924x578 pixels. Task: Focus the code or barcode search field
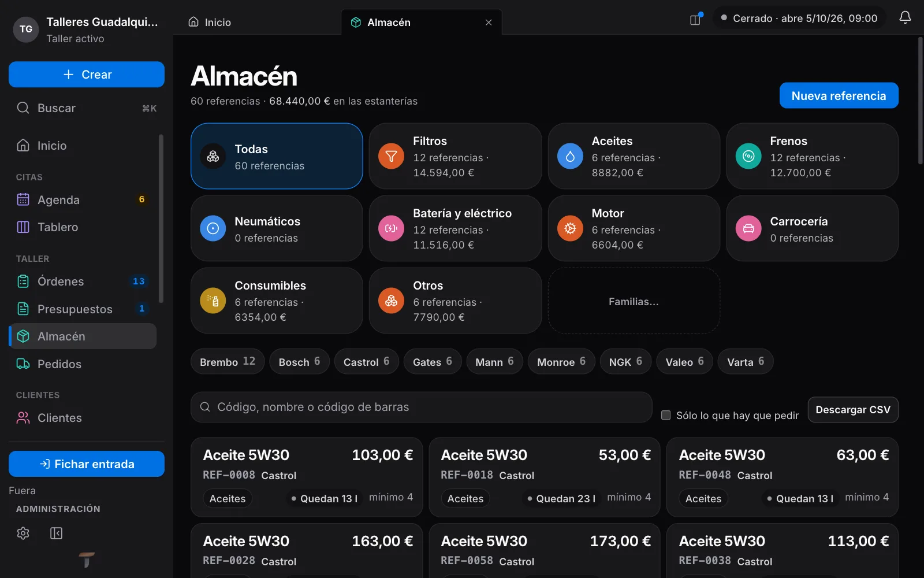422,407
